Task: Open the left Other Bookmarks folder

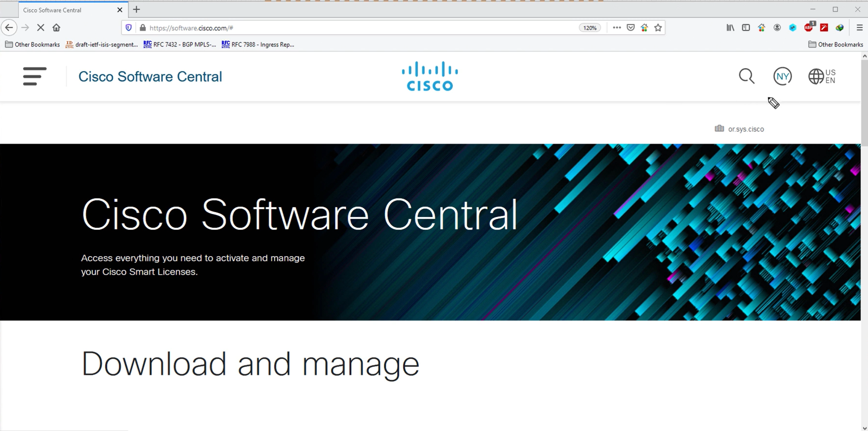Action: point(33,45)
